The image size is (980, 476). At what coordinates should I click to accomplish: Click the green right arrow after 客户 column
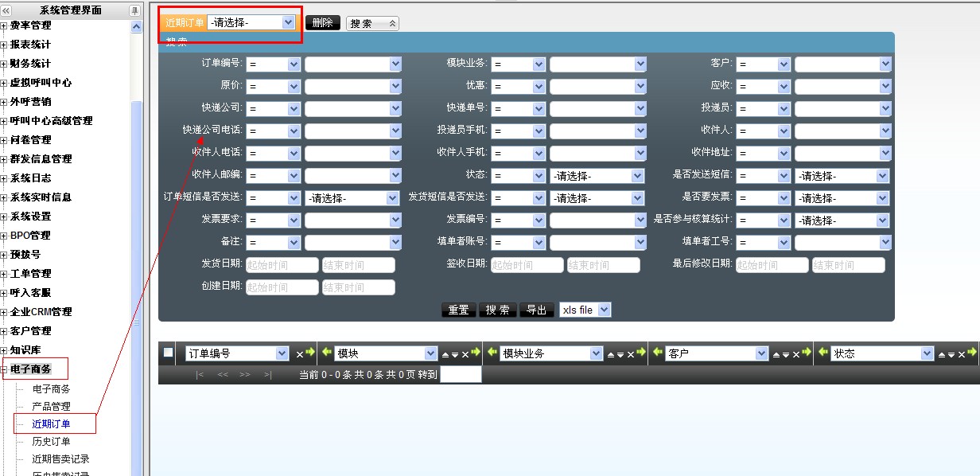coord(807,353)
